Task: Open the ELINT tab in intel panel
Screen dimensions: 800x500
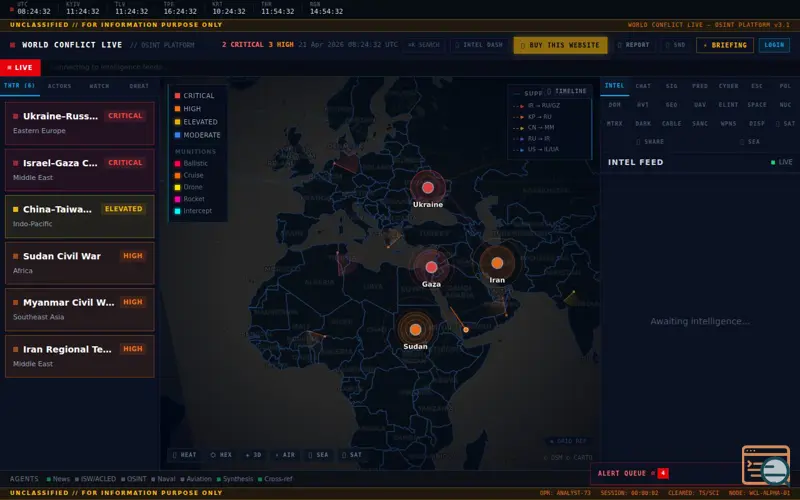Action: click(x=728, y=105)
